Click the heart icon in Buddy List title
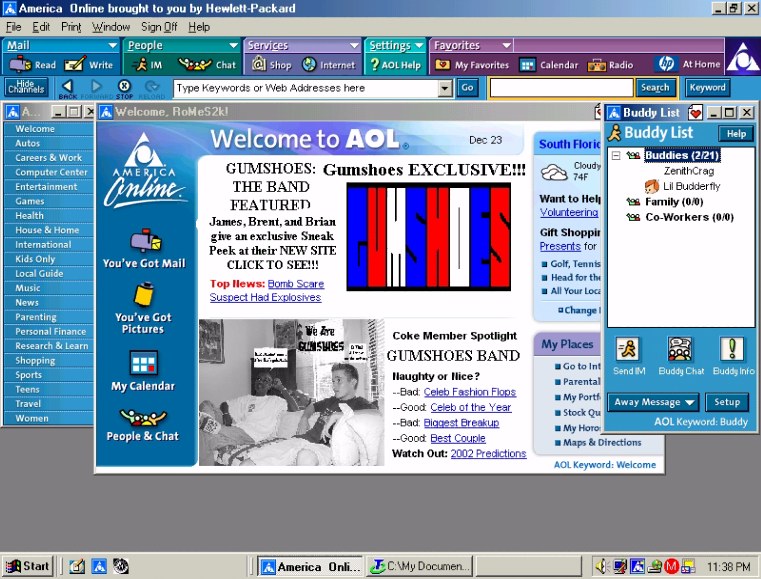This screenshot has width=761, height=579. 695,113
